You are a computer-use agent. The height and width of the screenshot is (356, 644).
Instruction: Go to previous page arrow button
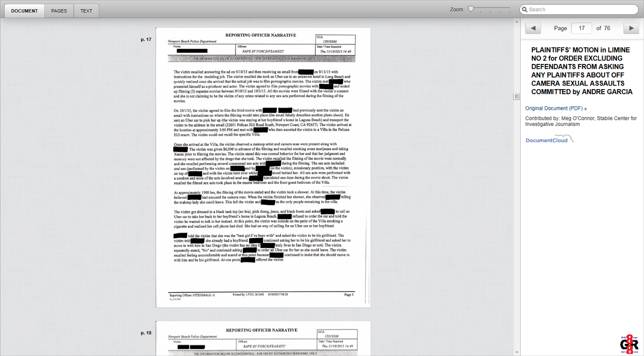coord(533,28)
